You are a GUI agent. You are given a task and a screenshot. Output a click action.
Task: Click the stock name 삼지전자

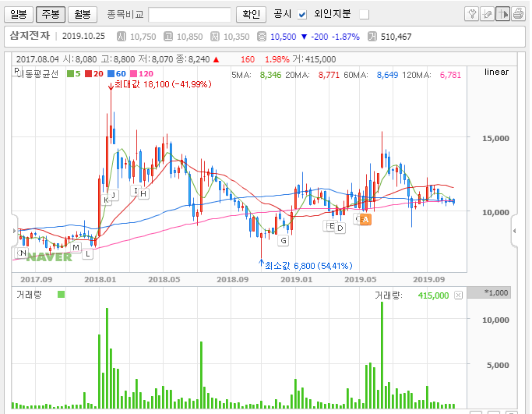coord(30,36)
